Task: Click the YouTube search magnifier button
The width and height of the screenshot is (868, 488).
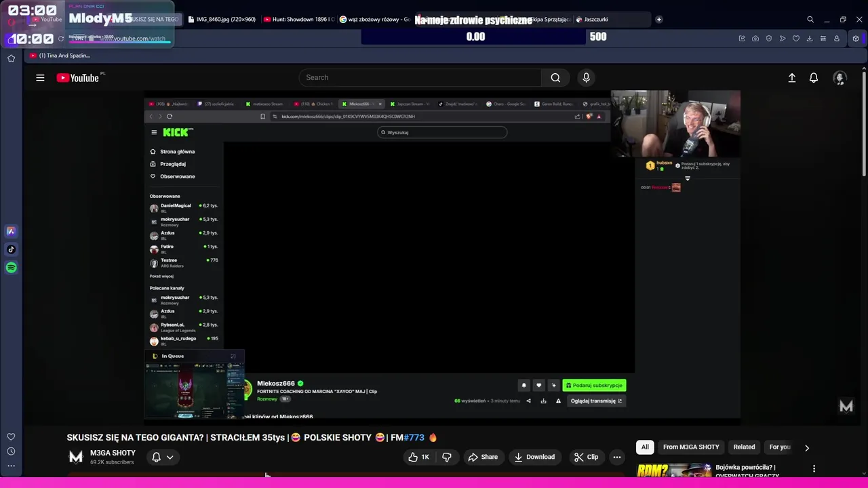Action: 555,78
